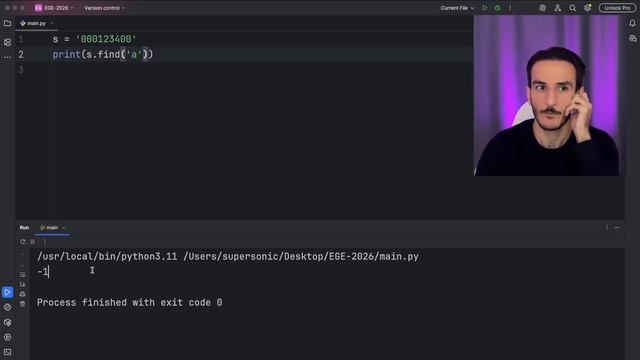Click on line 3 in the editor
The image size is (640, 360).
pyautogui.click(x=261, y=70)
